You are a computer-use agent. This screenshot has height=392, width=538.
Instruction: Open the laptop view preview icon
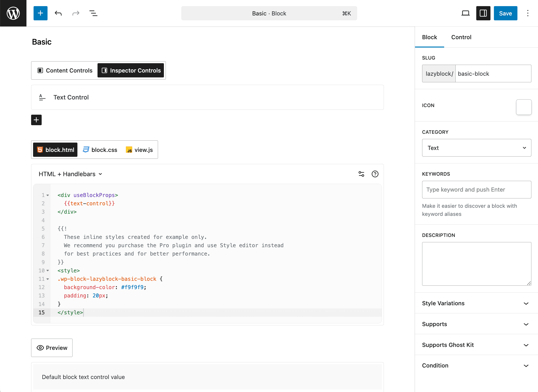[x=465, y=13]
